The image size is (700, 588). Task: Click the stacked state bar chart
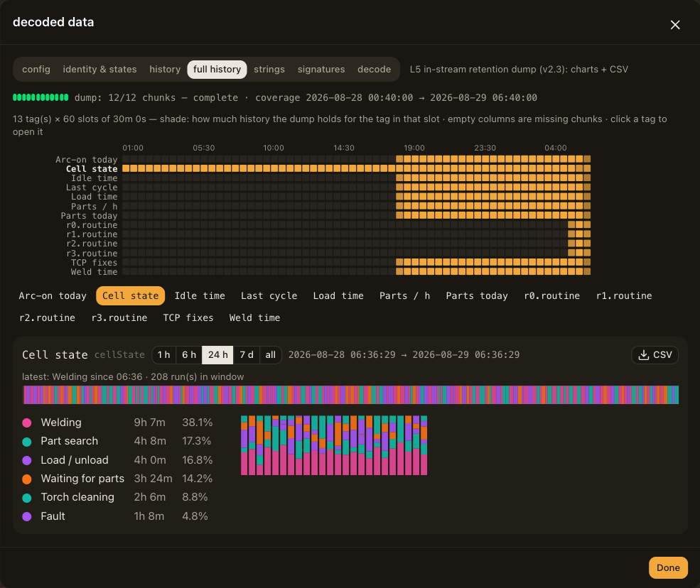(334, 445)
